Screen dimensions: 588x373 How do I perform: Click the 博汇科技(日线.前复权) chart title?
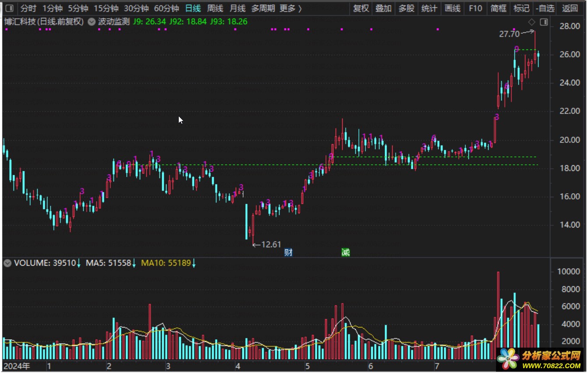(43, 22)
